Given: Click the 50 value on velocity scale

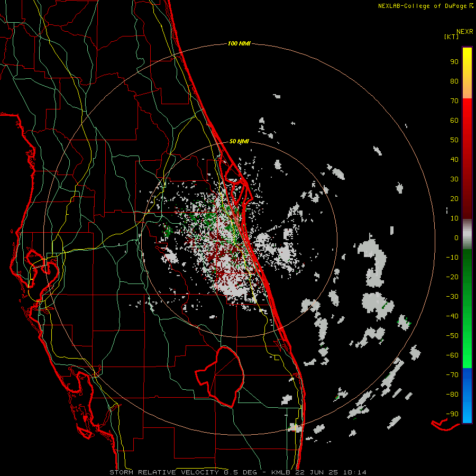Looking at the screenshot, I should [454, 140].
